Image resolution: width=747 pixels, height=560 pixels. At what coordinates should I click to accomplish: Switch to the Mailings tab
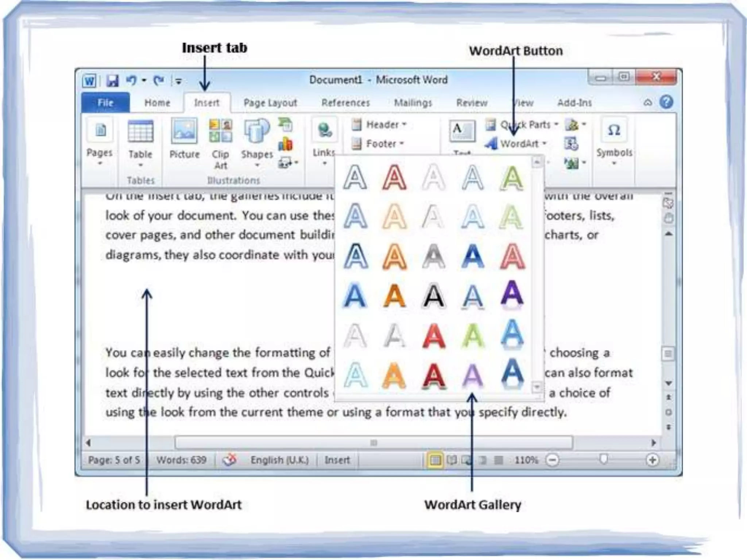(413, 103)
